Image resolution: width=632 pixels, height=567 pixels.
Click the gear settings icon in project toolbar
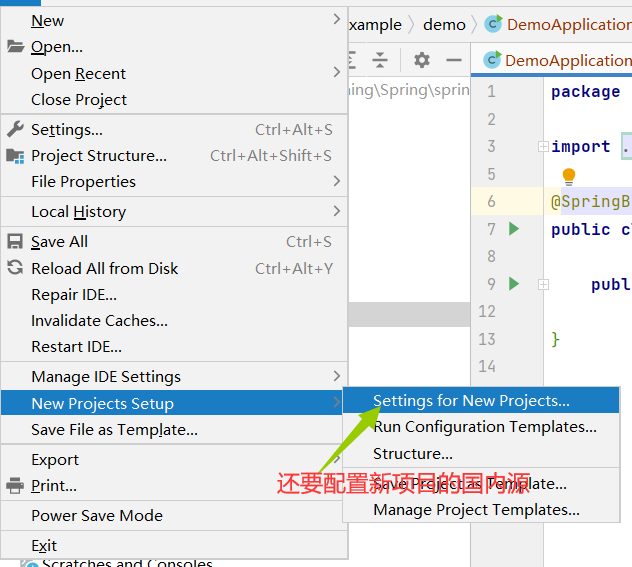422,60
